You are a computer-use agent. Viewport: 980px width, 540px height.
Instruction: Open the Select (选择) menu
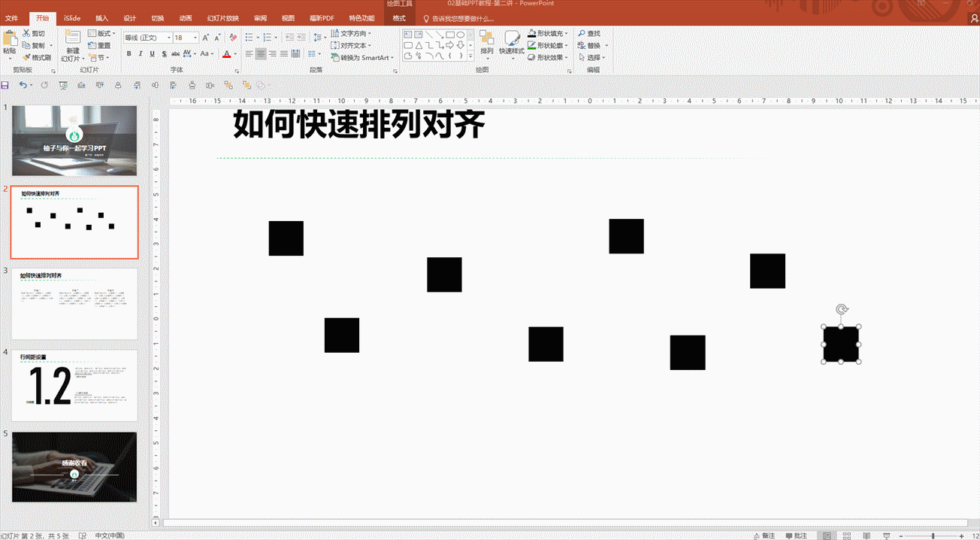click(592, 58)
